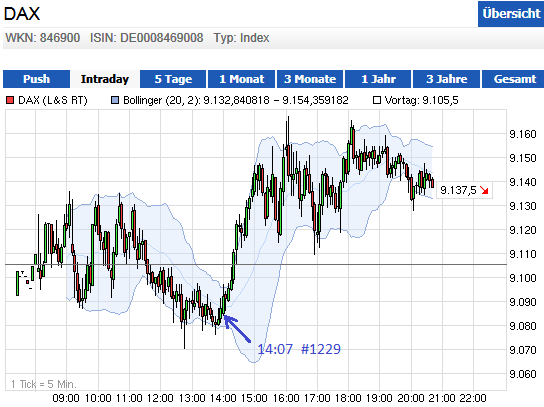Click the DAX (L&S RT) legend label
The image size is (544, 407).
pyautogui.click(x=53, y=101)
